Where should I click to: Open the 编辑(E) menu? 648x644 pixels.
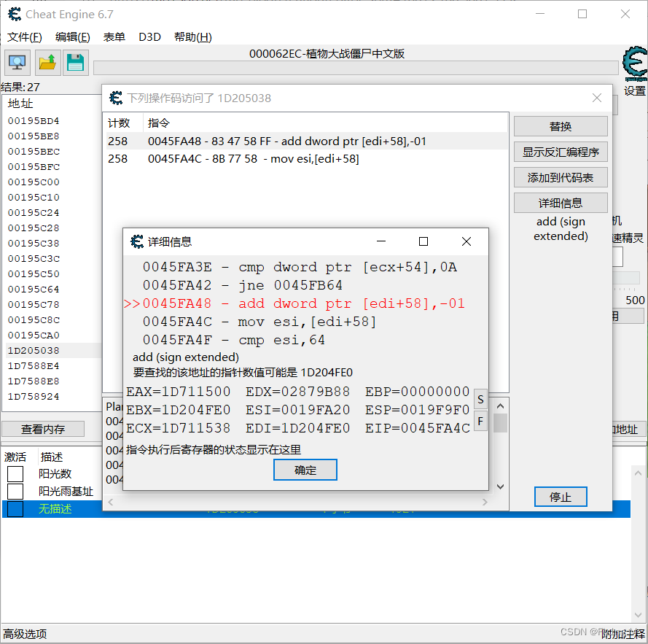73,37
